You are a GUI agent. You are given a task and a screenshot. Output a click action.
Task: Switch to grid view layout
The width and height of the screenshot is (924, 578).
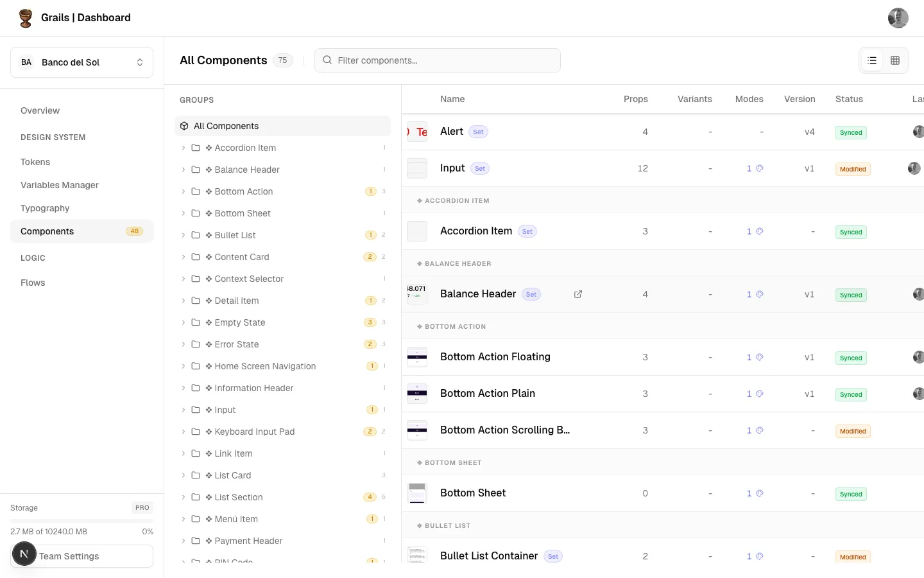point(895,60)
